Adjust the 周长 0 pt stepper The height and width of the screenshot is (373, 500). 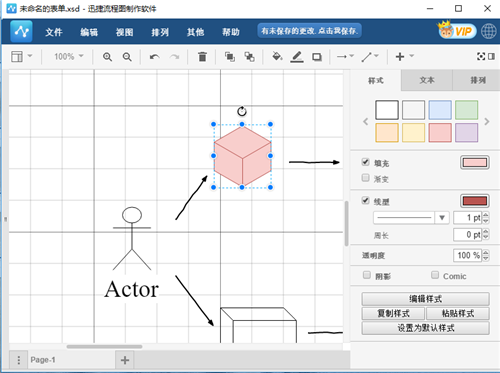click(x=486, y=235)
